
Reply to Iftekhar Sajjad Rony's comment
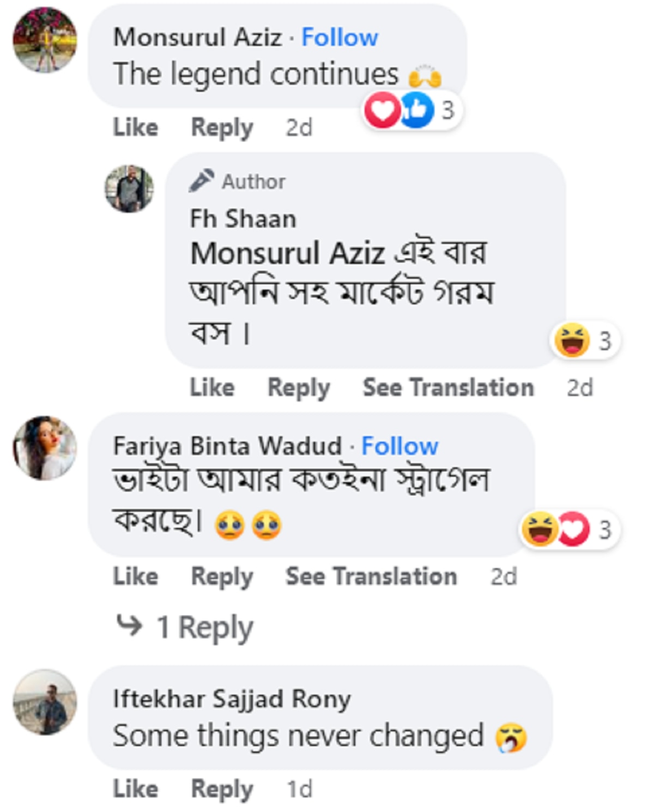coord(222,789)
